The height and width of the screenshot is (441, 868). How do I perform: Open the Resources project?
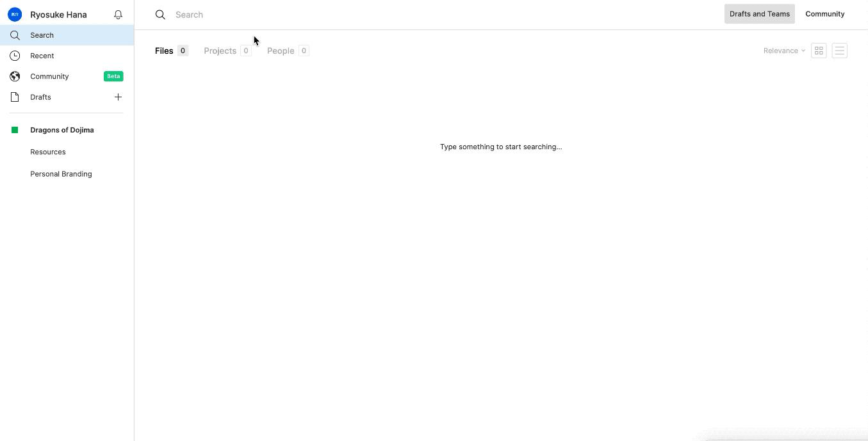(x=48, y=152)
